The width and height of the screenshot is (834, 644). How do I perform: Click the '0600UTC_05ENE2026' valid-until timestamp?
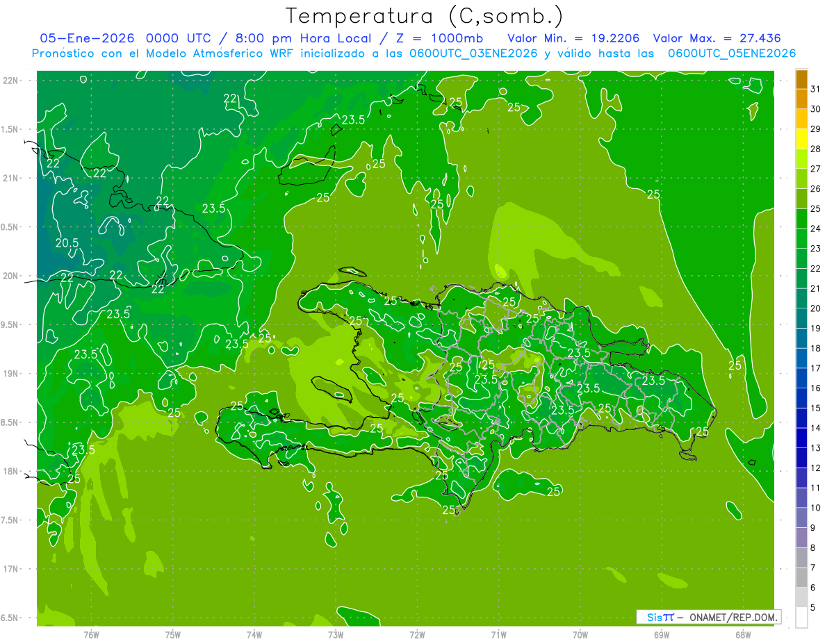point(731,53)
